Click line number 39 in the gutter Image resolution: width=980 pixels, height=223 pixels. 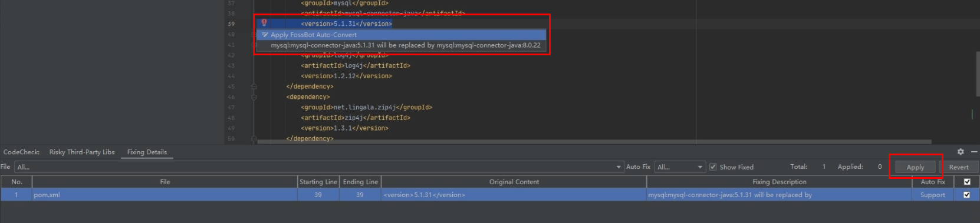click(x=231, y=24)
